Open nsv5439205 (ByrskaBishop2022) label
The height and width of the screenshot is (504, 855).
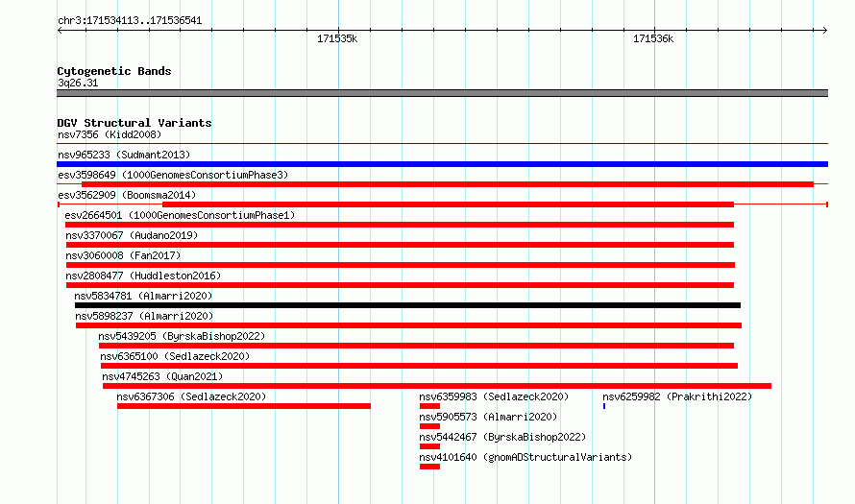pyautogui.click(x=182, y=336)
